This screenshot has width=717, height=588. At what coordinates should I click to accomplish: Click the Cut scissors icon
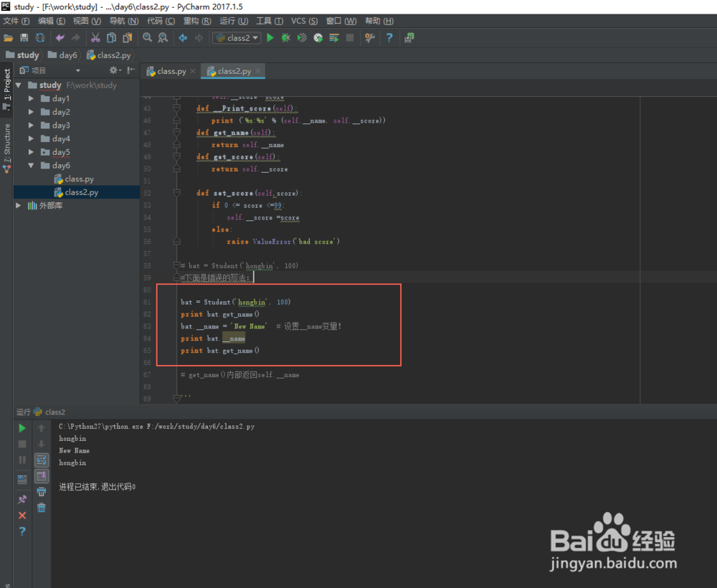(95, 38)
